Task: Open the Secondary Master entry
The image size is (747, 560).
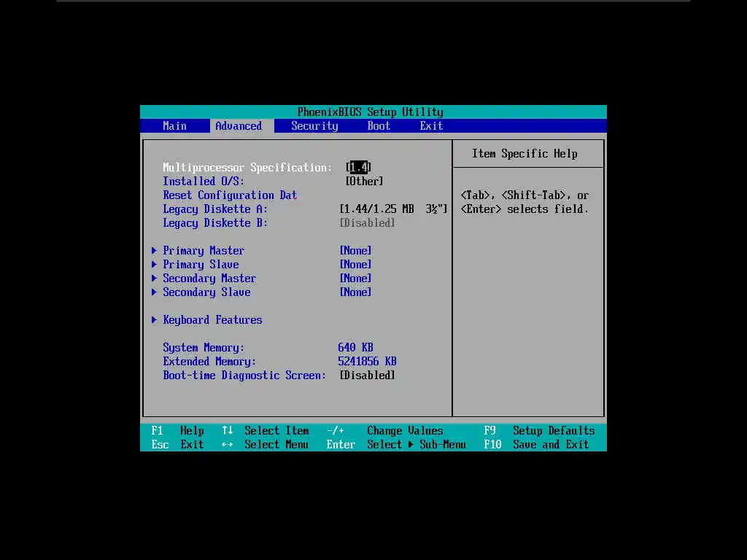Action: coord(209,278)
